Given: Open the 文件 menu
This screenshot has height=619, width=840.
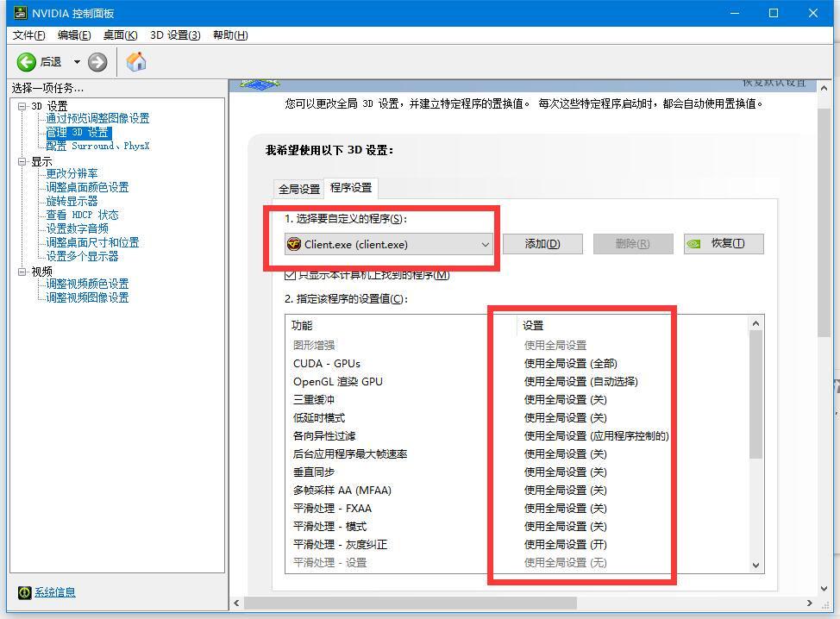Looking at the screenshot, I should (27, 35).
